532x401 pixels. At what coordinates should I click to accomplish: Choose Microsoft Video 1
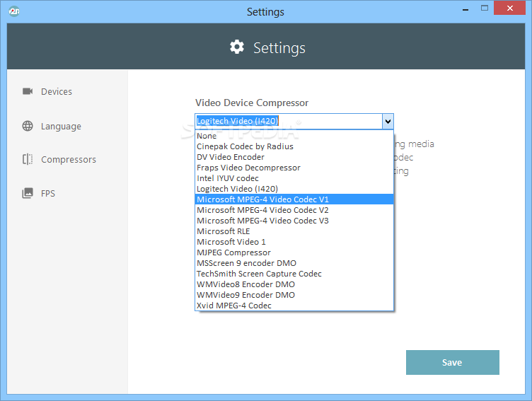(294, 242)
